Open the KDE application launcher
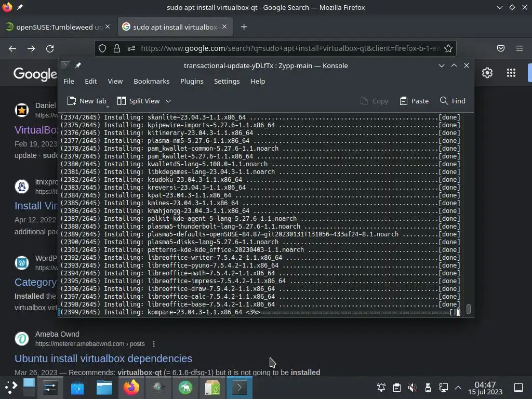 point(11,388)
